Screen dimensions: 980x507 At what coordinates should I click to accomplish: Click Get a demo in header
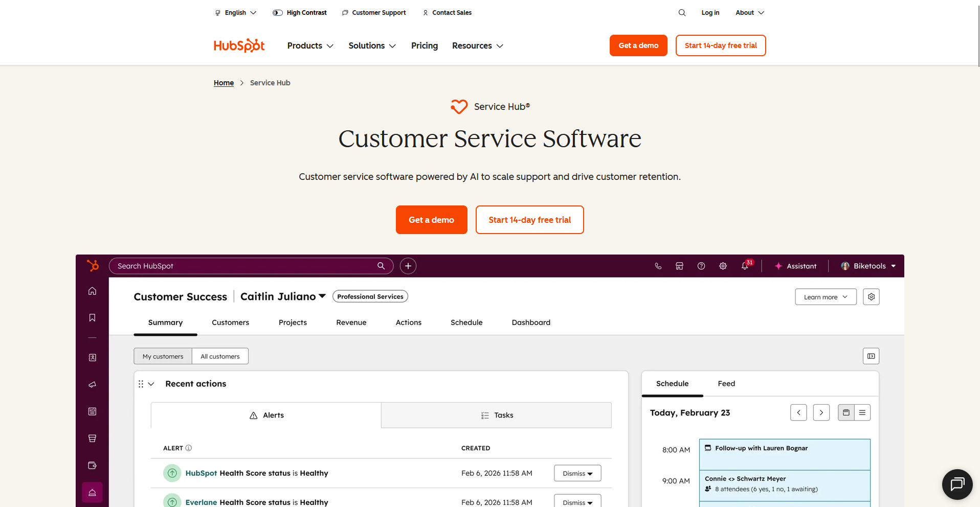pyautogui.click(x=638, y=45)
